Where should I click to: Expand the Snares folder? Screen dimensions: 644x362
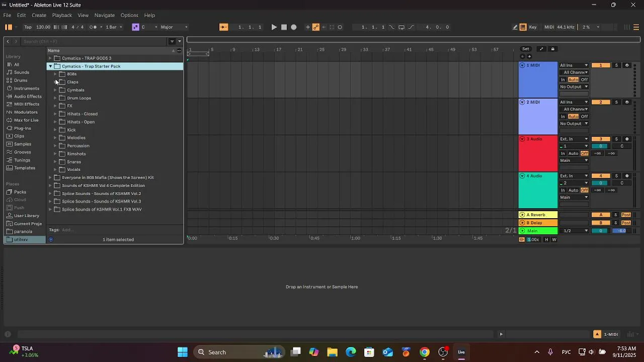pos(55,162)
